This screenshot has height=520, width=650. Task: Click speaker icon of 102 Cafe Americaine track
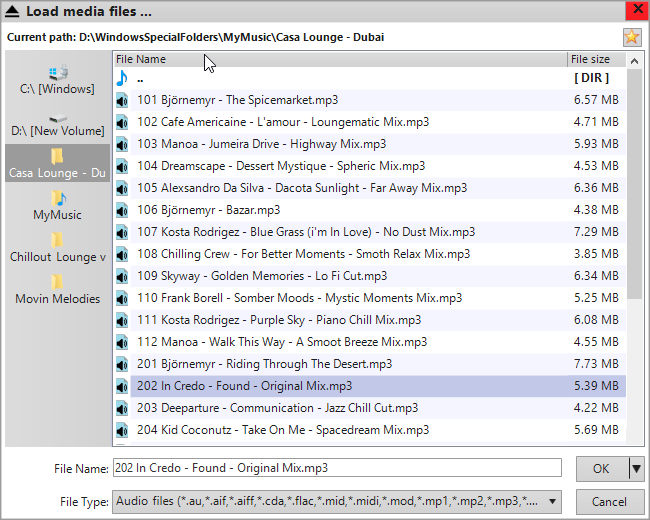coord(122,122)
